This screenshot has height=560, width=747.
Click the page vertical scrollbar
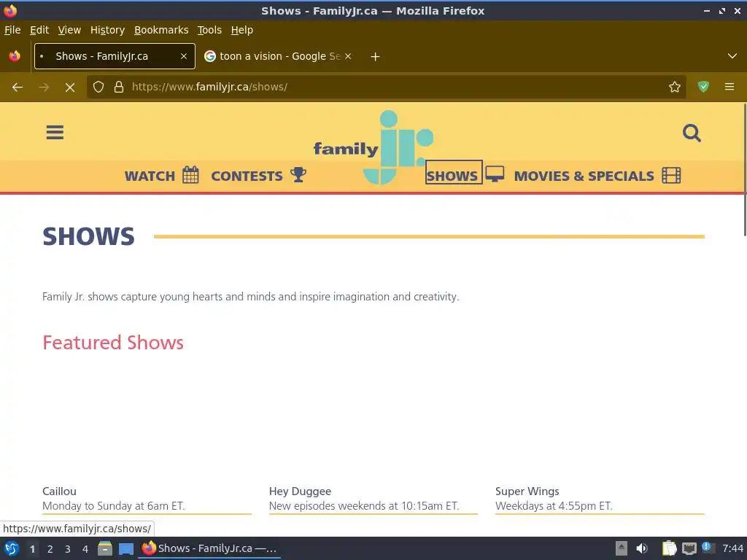click(x=744, y=169)
